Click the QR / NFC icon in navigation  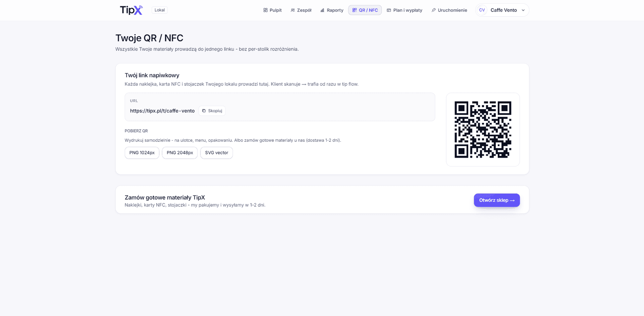coord(355,10)
